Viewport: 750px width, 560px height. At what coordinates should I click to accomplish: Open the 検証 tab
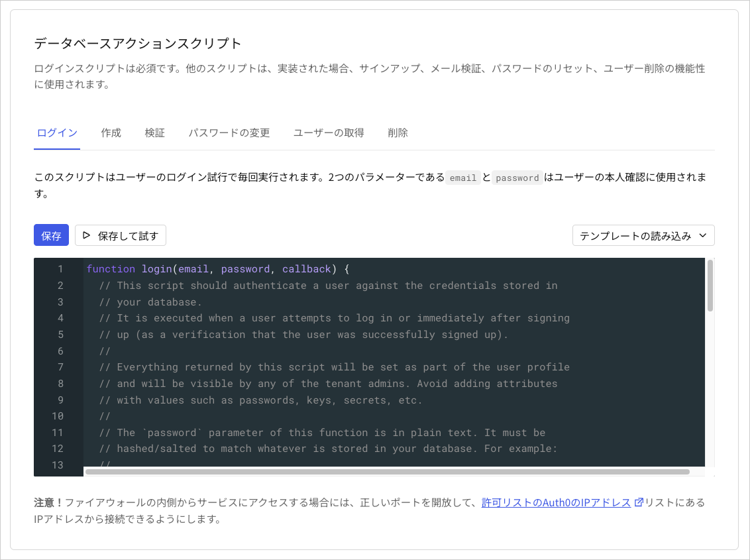tap(155, 133)
